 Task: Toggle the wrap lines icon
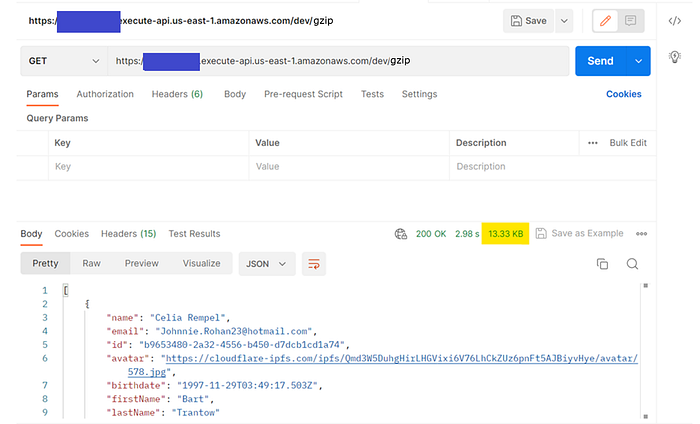click(x=315, y=264)
